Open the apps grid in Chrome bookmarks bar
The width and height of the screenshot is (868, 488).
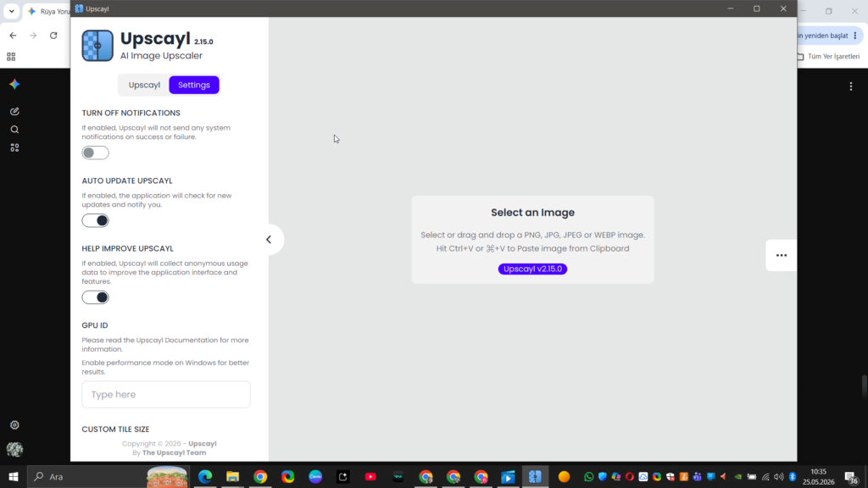11,57
